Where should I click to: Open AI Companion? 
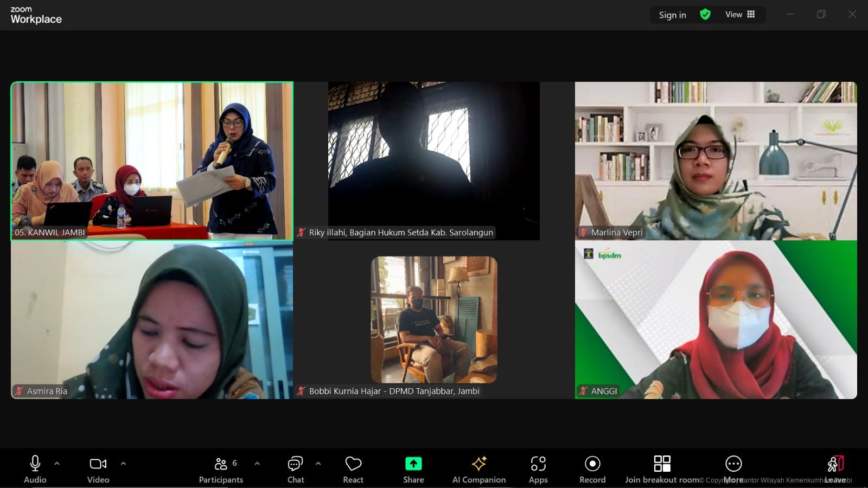pos(479,469)
